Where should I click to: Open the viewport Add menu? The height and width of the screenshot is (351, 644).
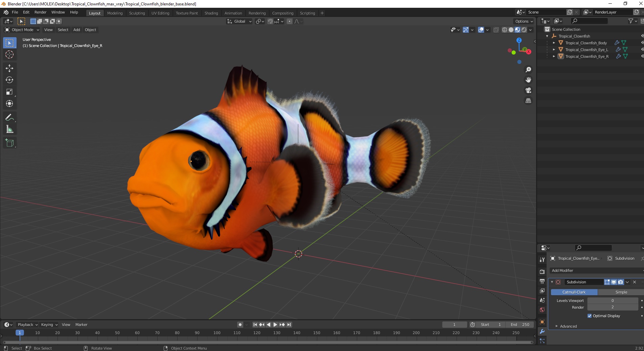click(77, 30)
